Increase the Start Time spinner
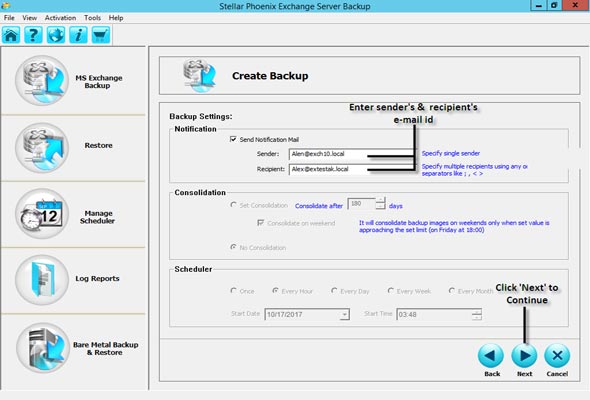 (477, 312)
